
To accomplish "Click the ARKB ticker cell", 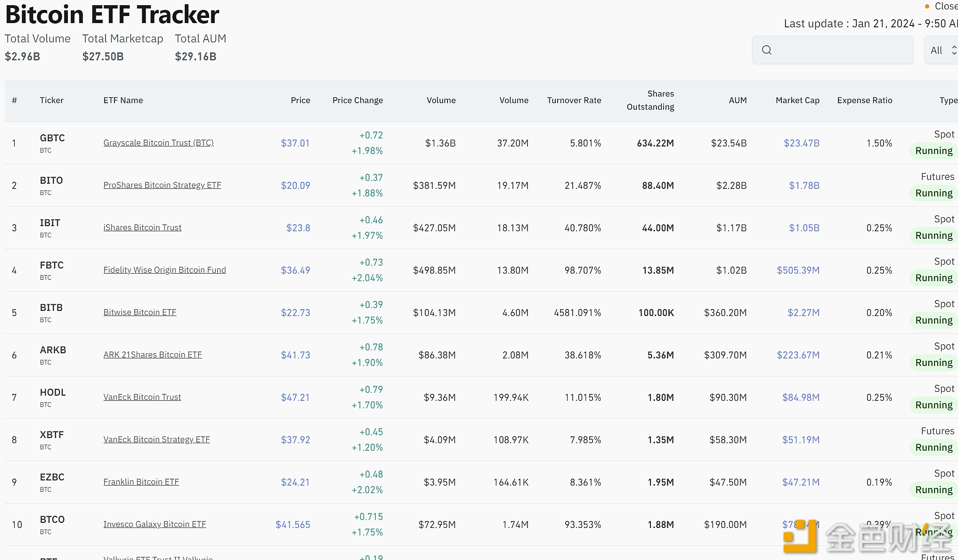I will tap(53, 355).
